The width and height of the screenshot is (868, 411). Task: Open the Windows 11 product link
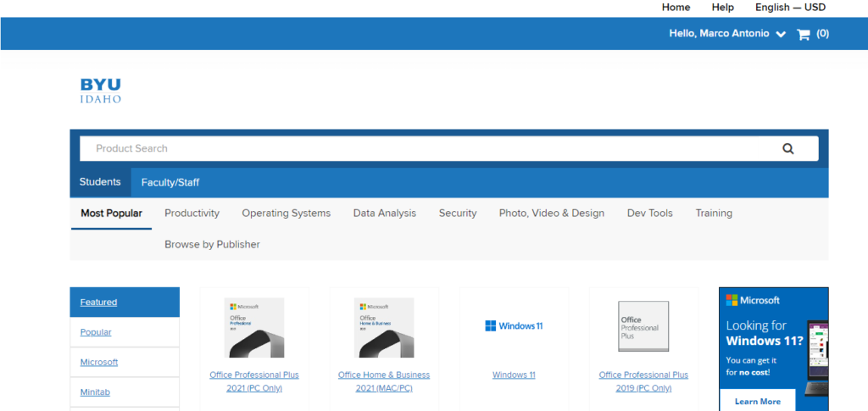(x=514, y=375)
